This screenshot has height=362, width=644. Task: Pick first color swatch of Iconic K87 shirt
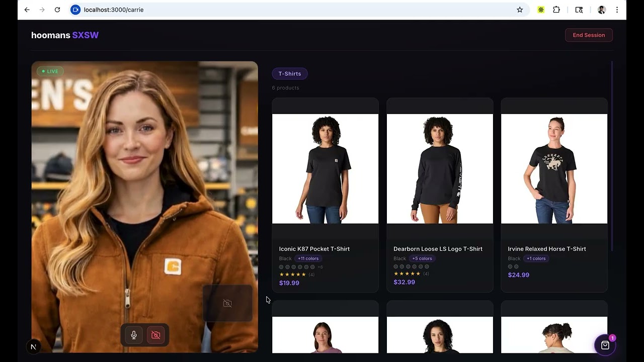pos(281,267)
